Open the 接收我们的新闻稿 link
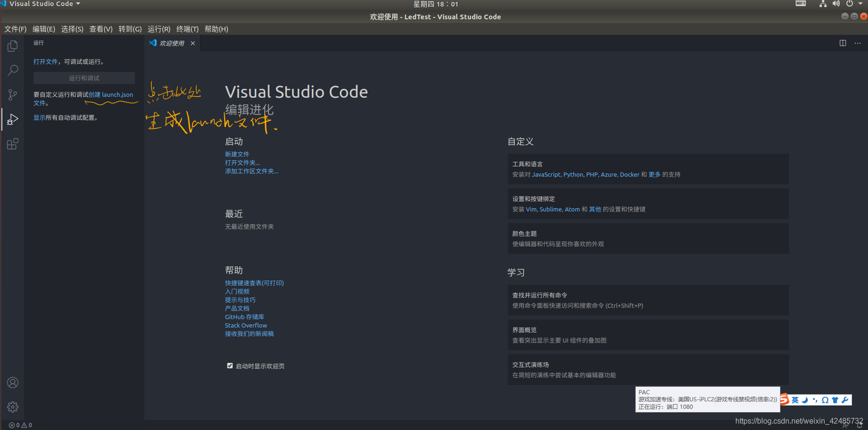The width and height of the screenshot is (868, 430). pyautogui.click(x=249, y=334)
